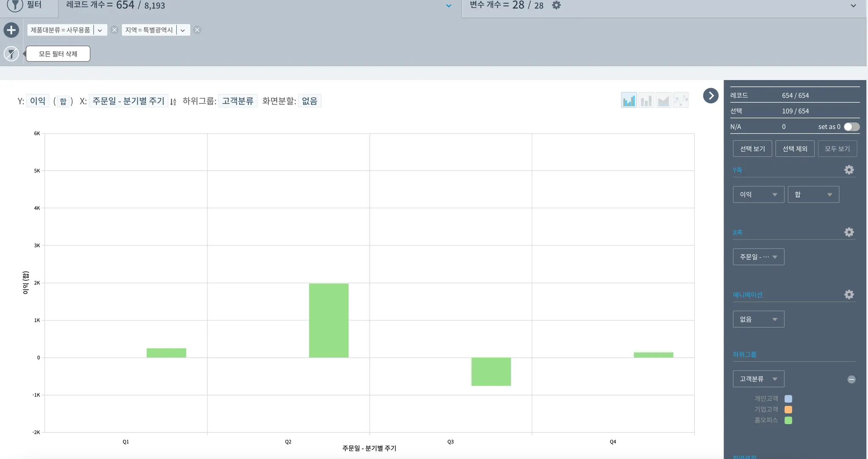Image resolution: width=868 pixels, height=459 pixels.
Task: Expand the 고객분류 subgroup dropdown
Action: [x=758, y=379]
